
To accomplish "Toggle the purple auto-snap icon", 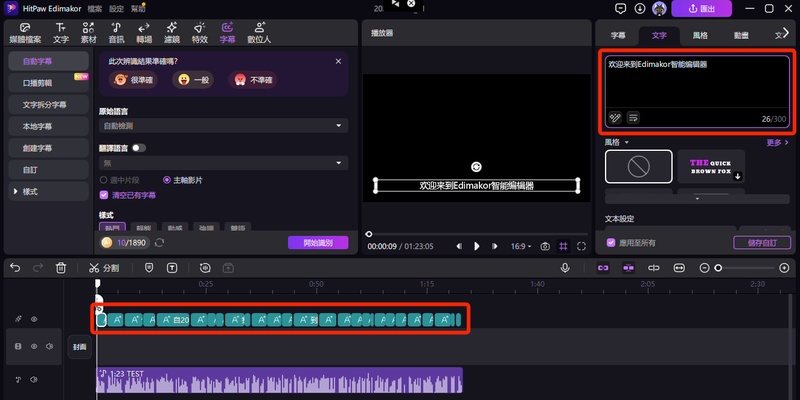I will [629, 268].
